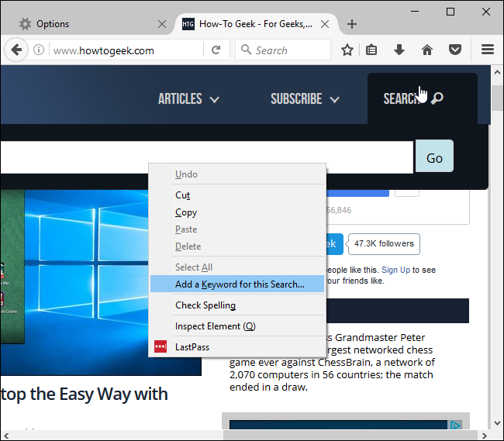The image size is (504, 441).
Task: Click LastPass red icon in context menu
Action: tap(161, 347)
